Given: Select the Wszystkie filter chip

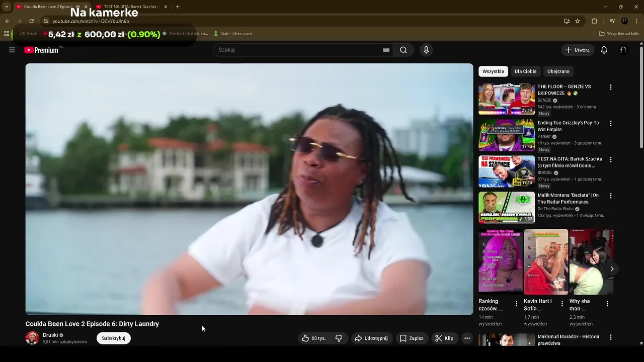Looking at the screenshot, I should 493,71.
